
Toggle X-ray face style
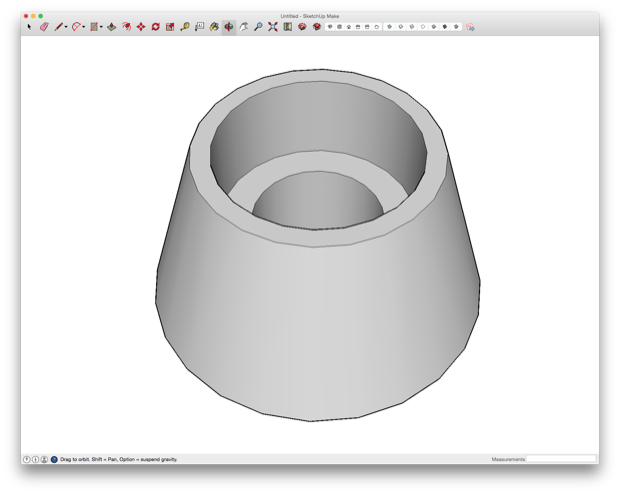pyautogui.click(x=389, y=27)
